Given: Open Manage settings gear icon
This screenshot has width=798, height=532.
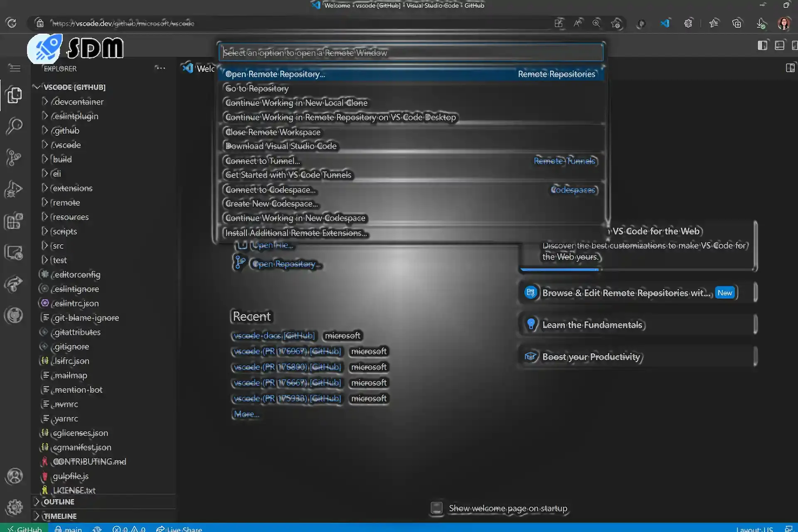Looking at the screenshot, I should pos(15,507).
